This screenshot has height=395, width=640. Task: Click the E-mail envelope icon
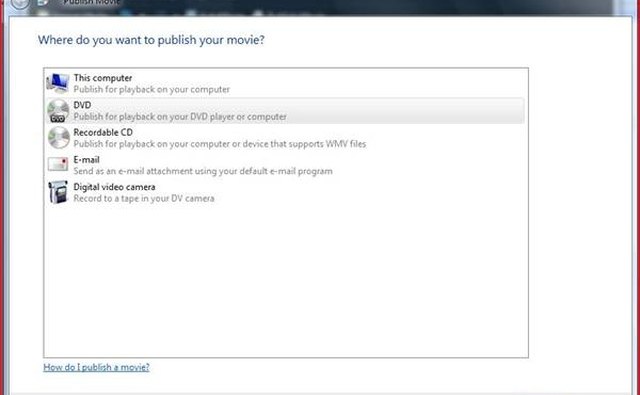click(x=58, y=164)
